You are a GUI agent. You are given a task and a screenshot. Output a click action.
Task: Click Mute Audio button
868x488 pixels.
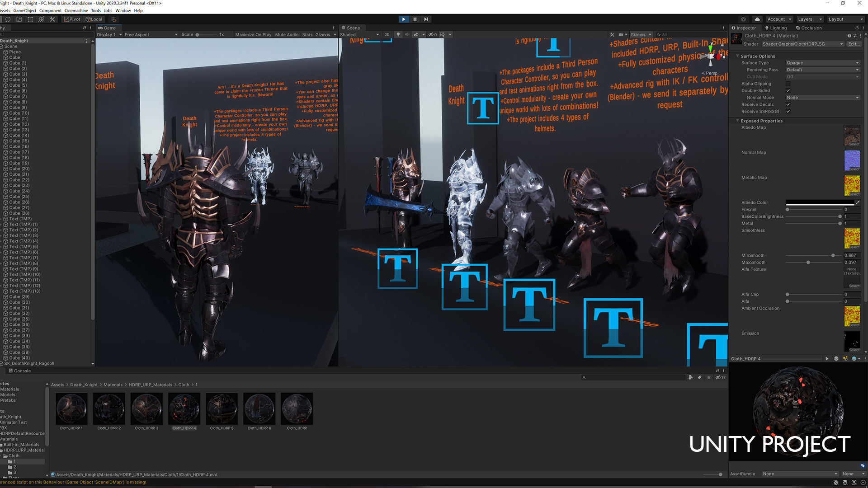coord(287,35)
